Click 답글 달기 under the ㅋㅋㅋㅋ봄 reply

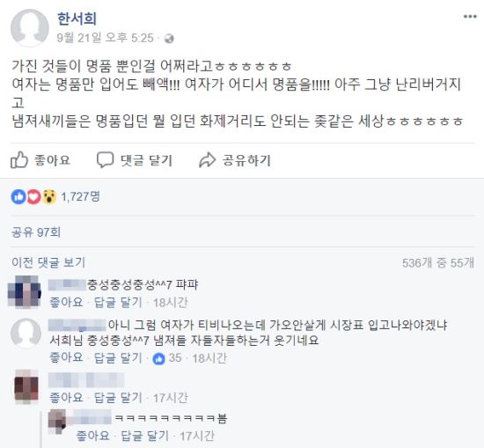[144, 436]
